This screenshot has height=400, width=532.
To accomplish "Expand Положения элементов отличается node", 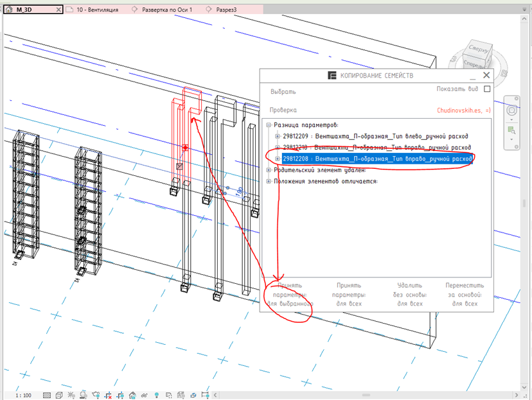I will pos(269,181).
